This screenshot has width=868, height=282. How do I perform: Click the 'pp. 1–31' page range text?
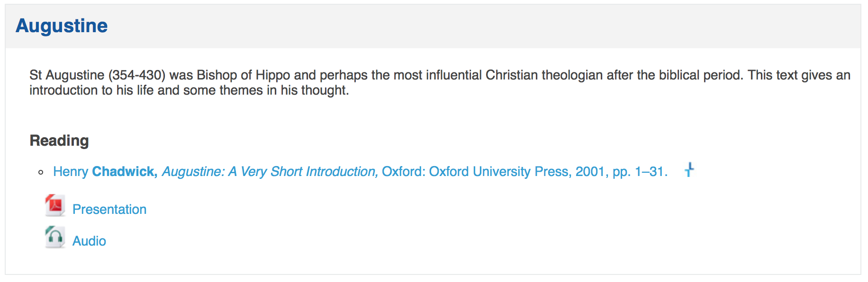click(640, 172)
